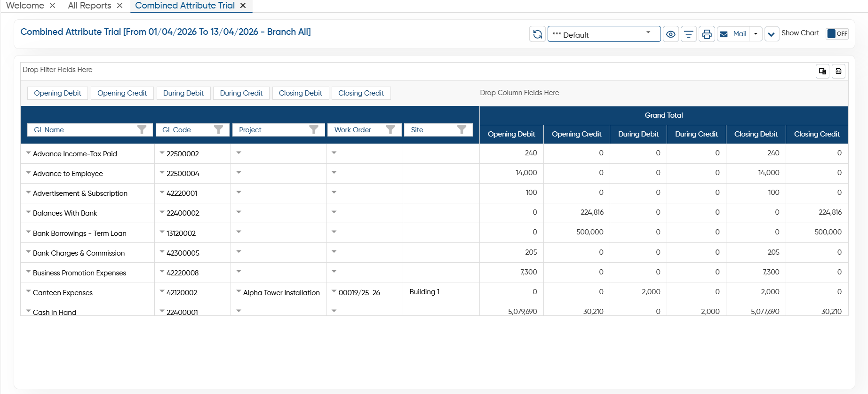Select the Building 1 site cell
Image resolution: width=868 pixels, height=394 pixels.
tap(441, 292)
